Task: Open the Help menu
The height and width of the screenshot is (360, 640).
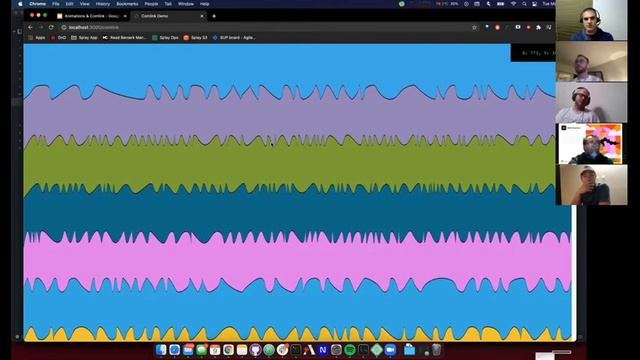Action: click(x=204, y=4)
